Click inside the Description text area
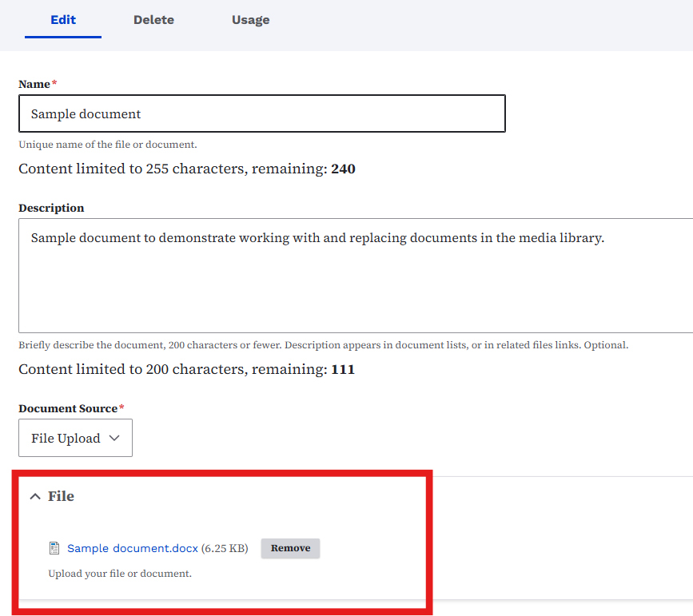 356,275
